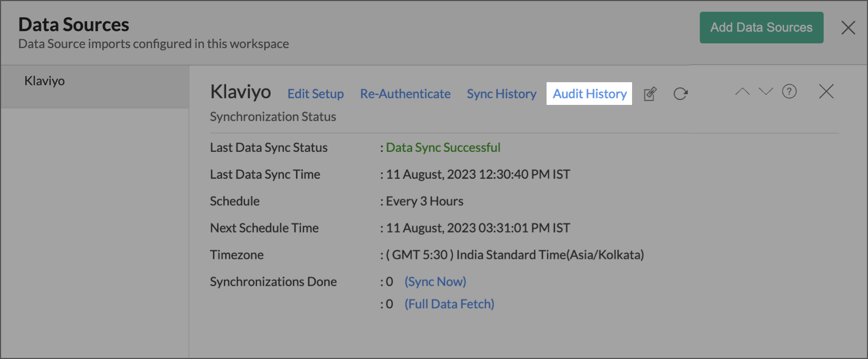Open Audit History
The height and width of the screenshot is (359, 868).
(x=589, y=94)
